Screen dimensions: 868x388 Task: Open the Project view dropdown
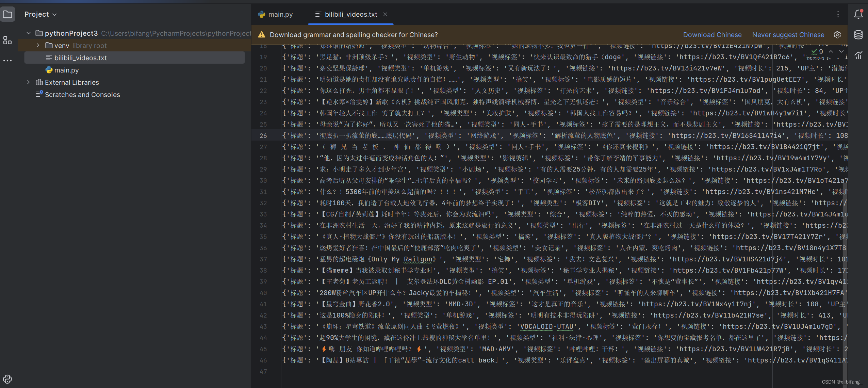coord(40,14)
